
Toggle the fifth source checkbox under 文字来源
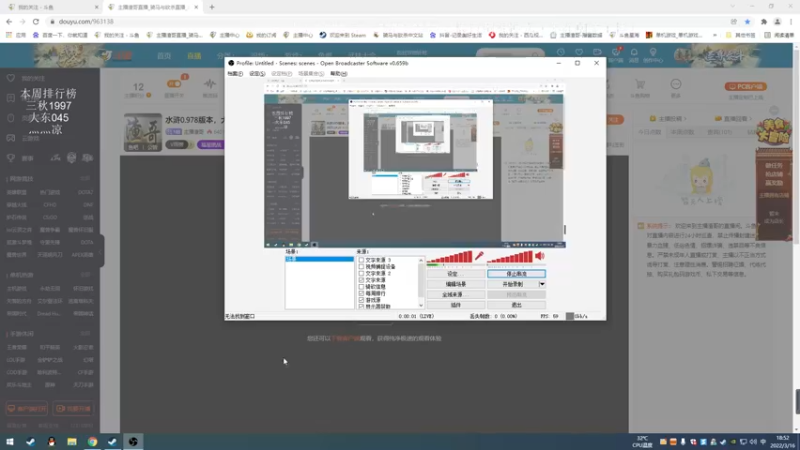coord(361,287)
